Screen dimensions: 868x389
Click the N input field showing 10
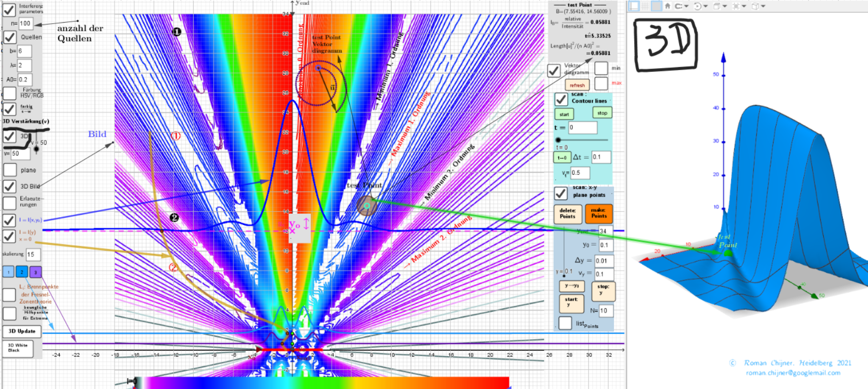(606, 310)
